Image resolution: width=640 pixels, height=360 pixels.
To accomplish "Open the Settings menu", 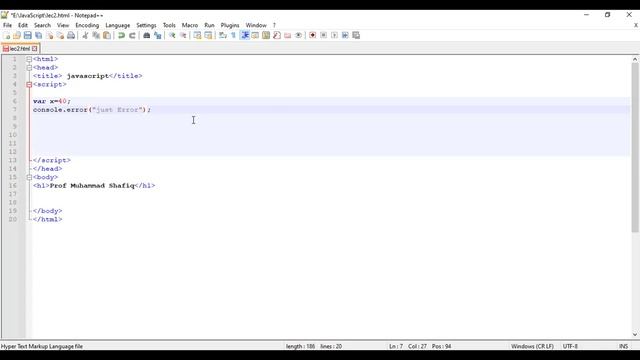I will pyautogui.click(x=146, y=25).
